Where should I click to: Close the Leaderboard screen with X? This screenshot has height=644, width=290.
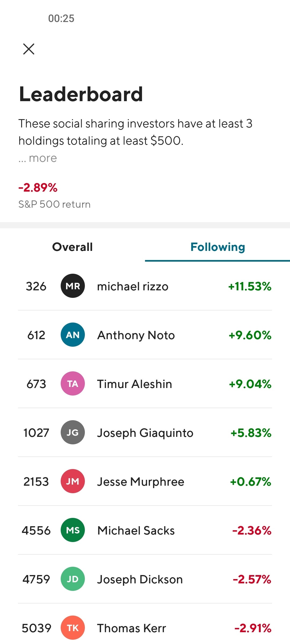pyautogui.click(x=29, y=49)
